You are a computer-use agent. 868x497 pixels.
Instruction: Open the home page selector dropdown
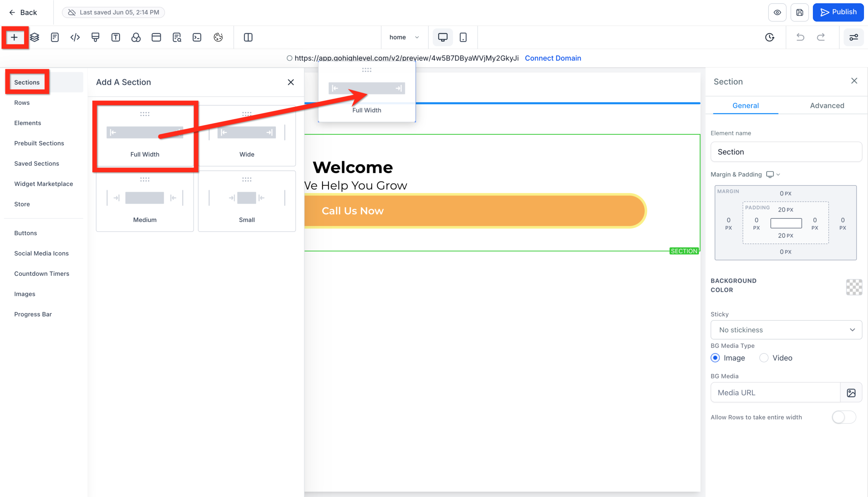point(405,37)
